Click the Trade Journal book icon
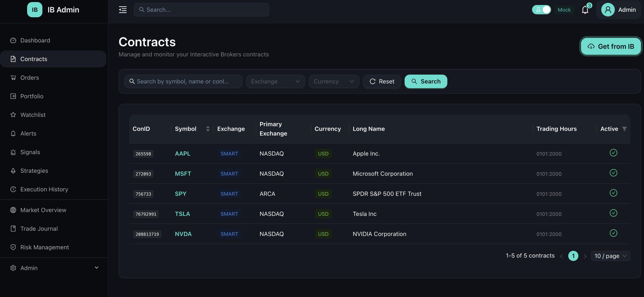 13,228
